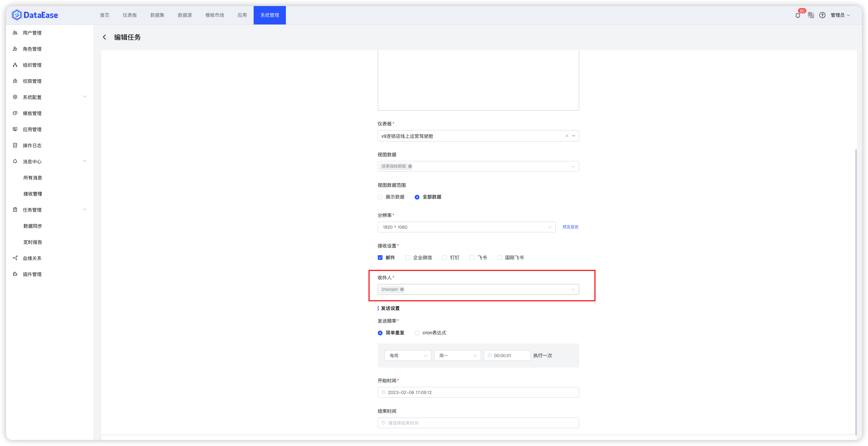Screen dimensions: 868x446
Task: Remove the zhaoqian recipient tag
Action: (x=402, y=289)
